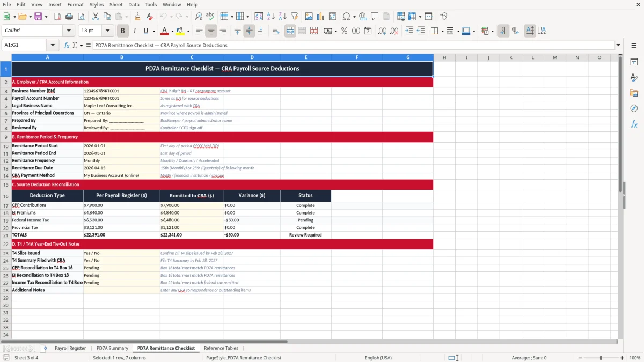Select the cell reading 'Review Required'
Image resolution: width=644 pixels, height=362 pixels.
(305, 235)
